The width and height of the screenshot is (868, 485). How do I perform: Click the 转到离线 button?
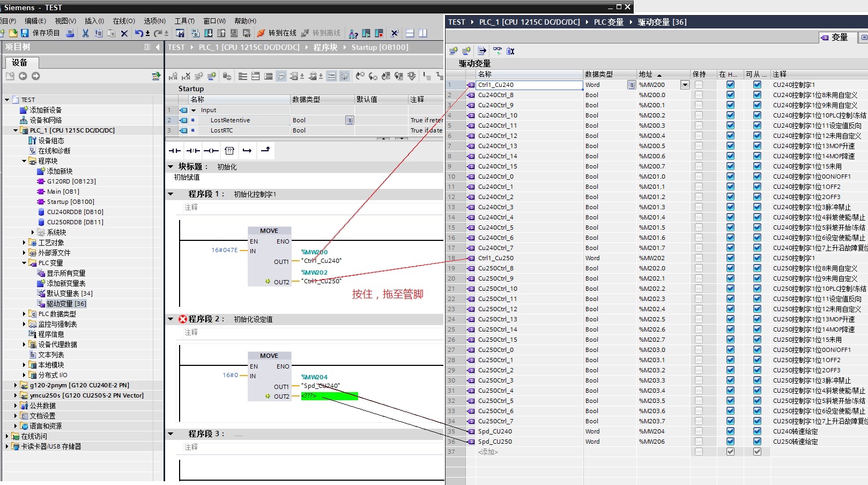(x=321, y=33)
